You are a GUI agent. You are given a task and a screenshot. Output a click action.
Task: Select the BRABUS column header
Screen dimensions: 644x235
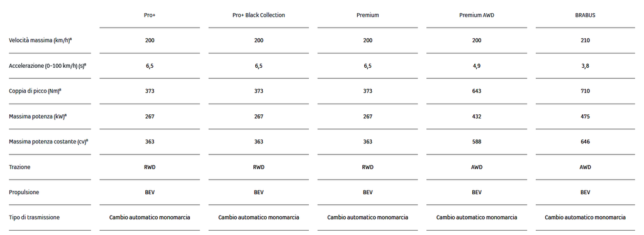586,15
